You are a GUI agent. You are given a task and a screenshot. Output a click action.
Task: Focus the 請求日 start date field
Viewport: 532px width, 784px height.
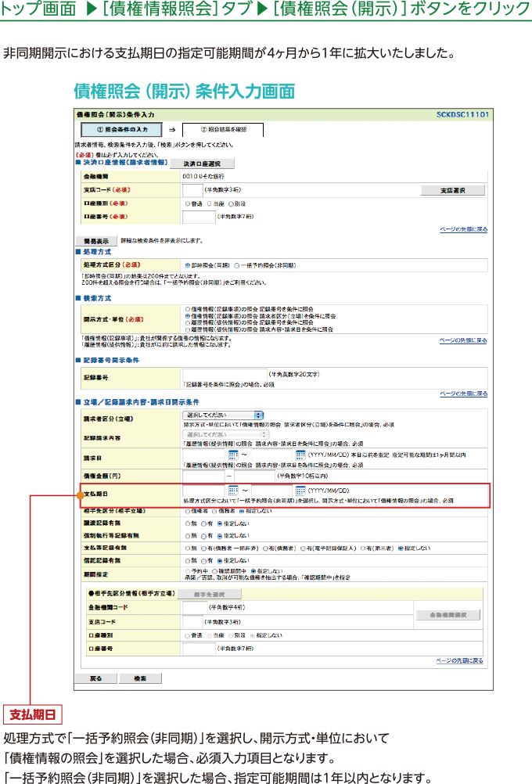204,455
